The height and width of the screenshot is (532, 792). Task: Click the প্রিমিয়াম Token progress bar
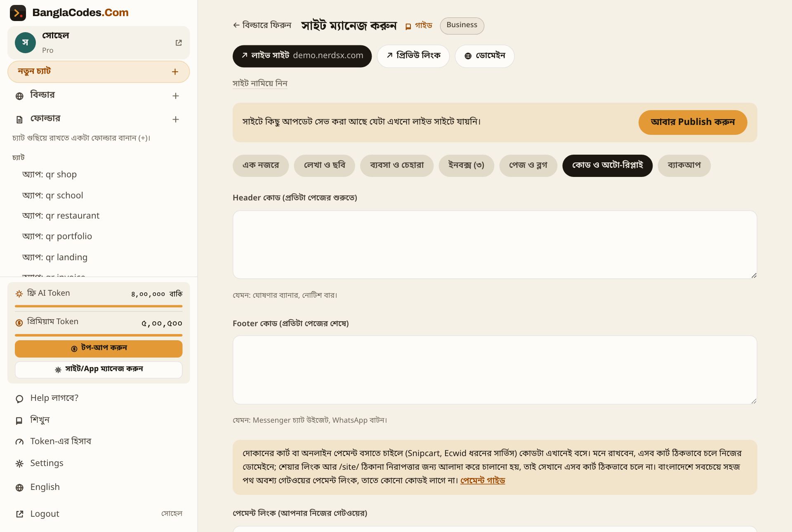pyautogui.click(x=99, y=335)
